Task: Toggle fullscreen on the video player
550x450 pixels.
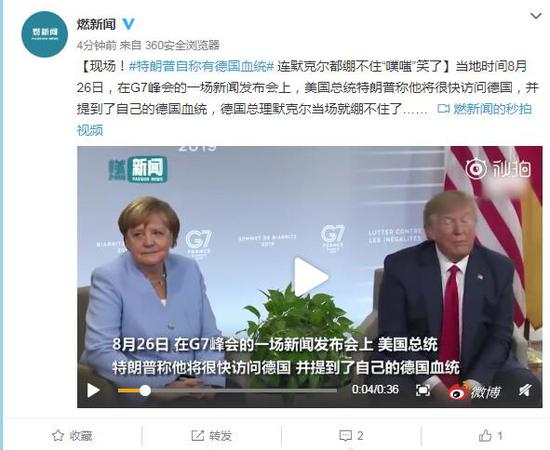Action: point(423,390)
